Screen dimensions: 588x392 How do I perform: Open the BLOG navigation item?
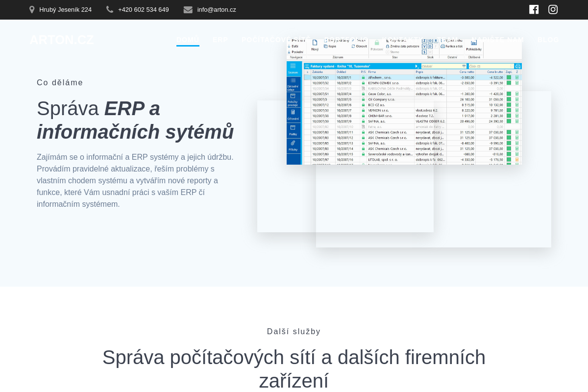click(x=548, y=40)
